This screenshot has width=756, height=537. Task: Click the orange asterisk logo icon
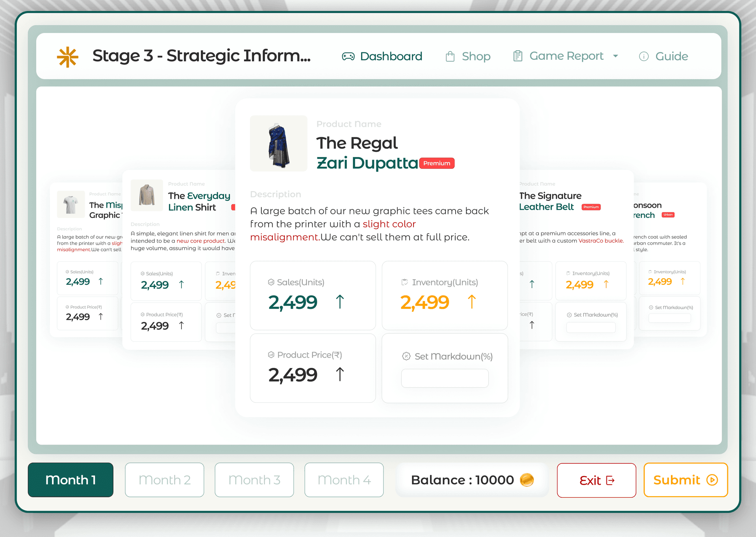pos(68,57)
